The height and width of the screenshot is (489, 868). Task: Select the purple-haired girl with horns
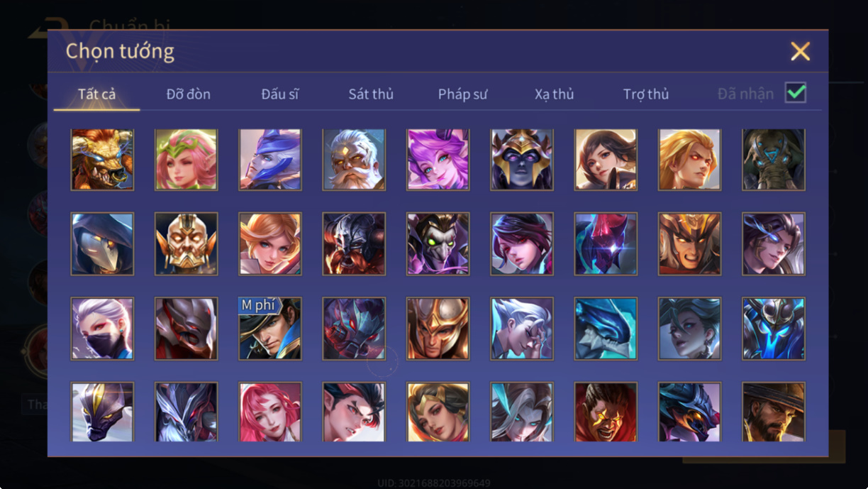[438, 160]
